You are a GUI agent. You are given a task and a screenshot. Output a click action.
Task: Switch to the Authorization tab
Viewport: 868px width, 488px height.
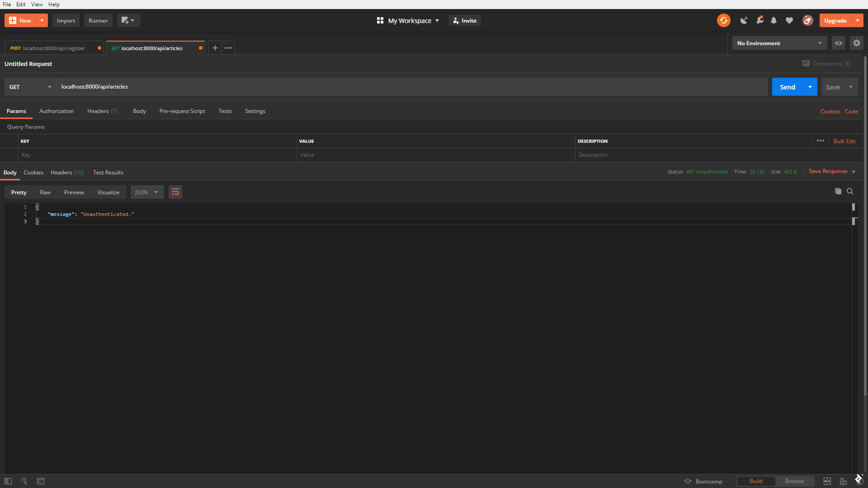56,111
